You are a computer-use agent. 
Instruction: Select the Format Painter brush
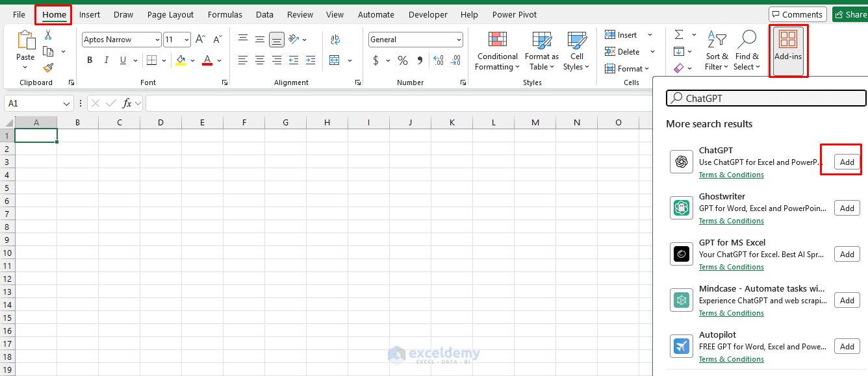pyautogui.click(x=48, y=68)
